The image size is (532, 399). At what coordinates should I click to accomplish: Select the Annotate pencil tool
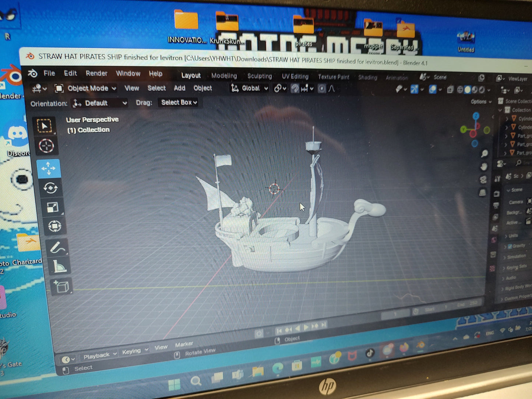[57, 247]
